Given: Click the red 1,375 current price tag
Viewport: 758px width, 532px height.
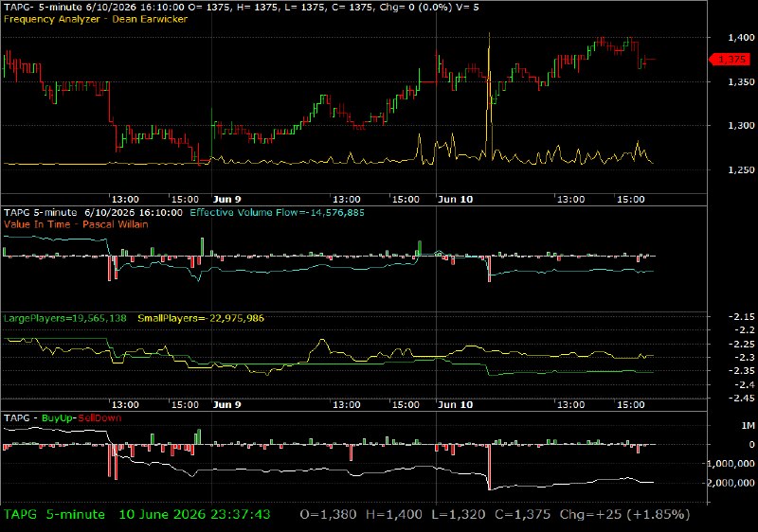Looking at the screenshot, I should [729, 60].
